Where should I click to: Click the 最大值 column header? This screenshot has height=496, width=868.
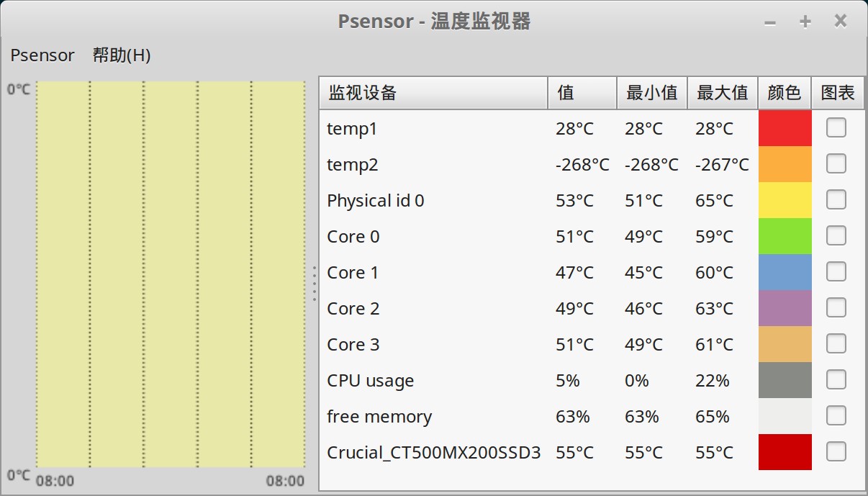(722, 93)
